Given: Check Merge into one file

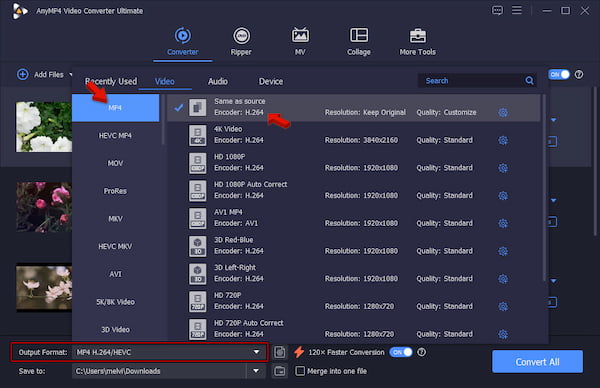Looking at the screenshot, I should coord(300,371).
